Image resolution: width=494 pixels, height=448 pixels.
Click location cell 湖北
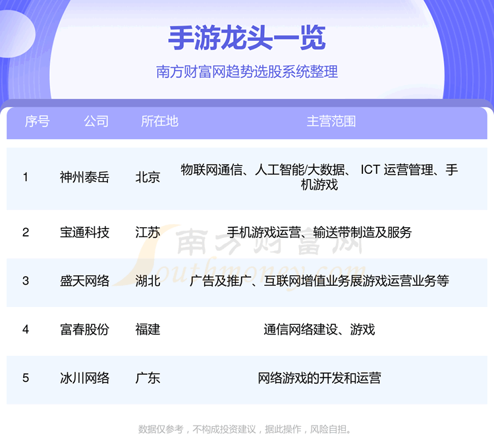(148, 281)
